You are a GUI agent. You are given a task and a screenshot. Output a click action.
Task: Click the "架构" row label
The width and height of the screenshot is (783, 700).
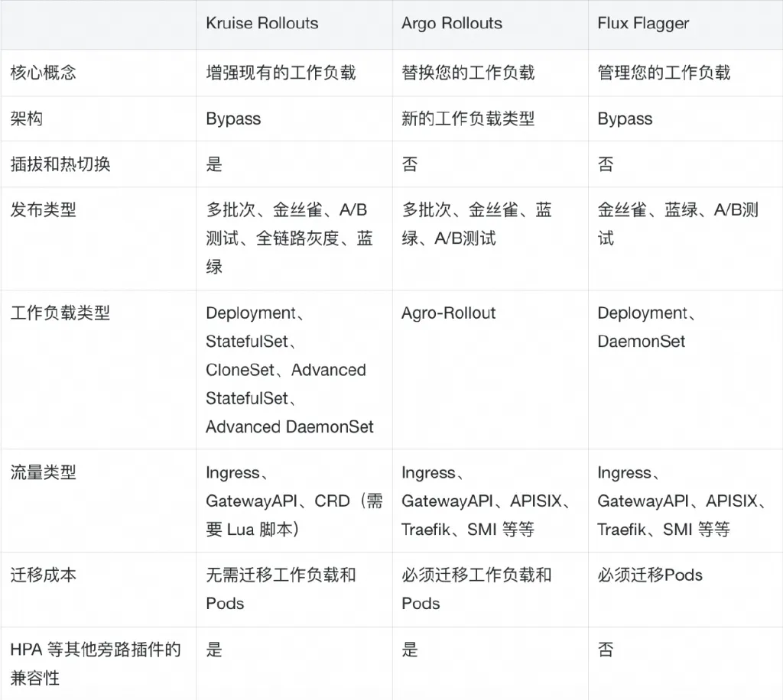[27, 118]
